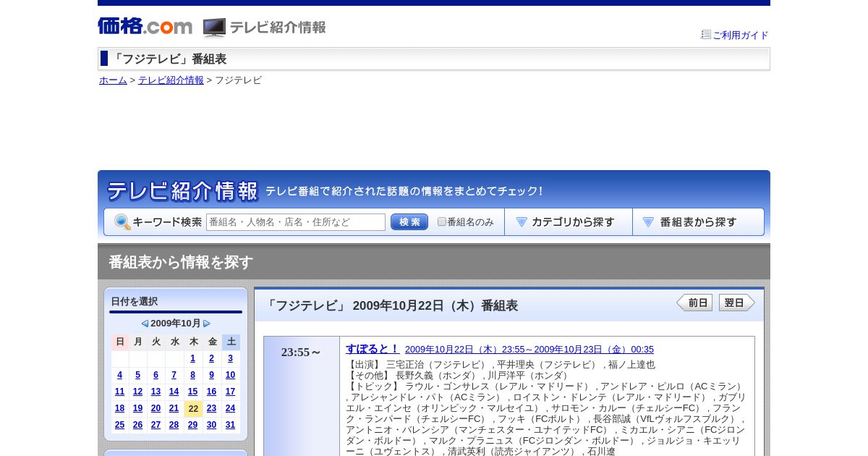This screenshot has width=868, height=456.
Task: Select October 4 in the calendar
Action: coord(120,375)
